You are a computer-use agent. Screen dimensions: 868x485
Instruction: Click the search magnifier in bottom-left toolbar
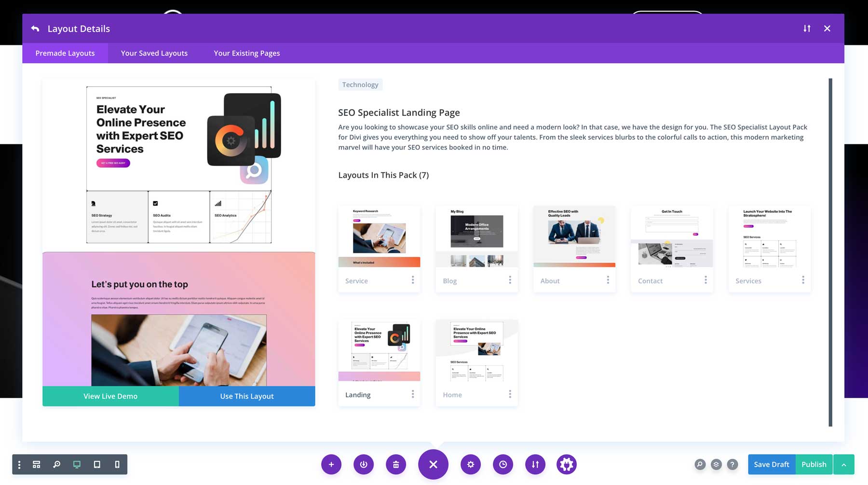point(57,464)
